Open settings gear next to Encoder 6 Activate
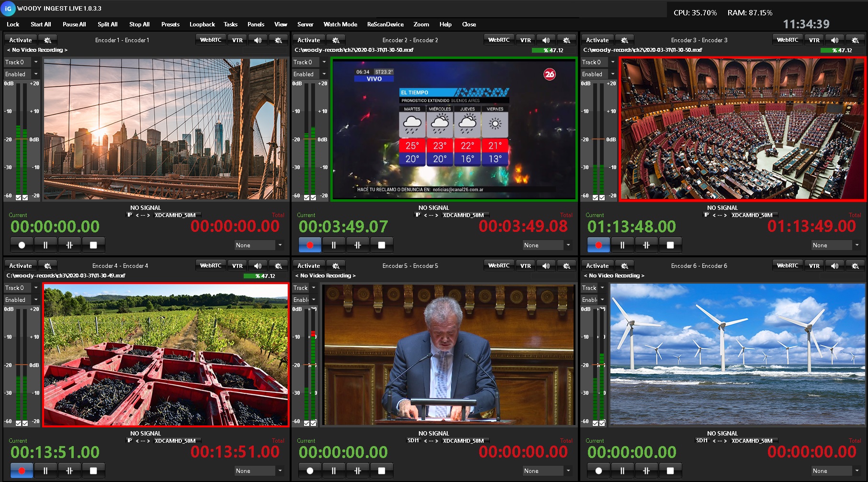Image resolution: width=868 pixels, height=482 pixels. pos(624,265)
